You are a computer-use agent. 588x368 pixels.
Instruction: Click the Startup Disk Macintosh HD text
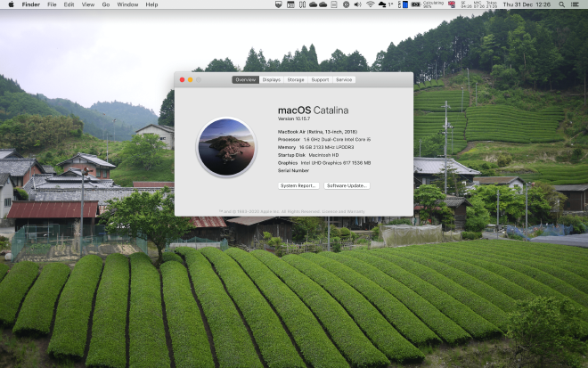tap(308, 155)
